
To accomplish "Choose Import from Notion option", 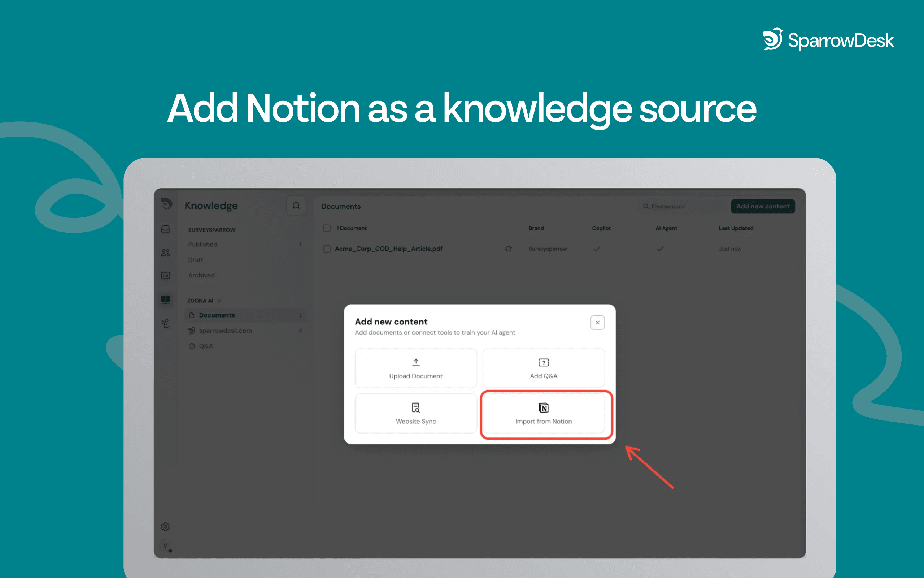I will pos(544,413).
